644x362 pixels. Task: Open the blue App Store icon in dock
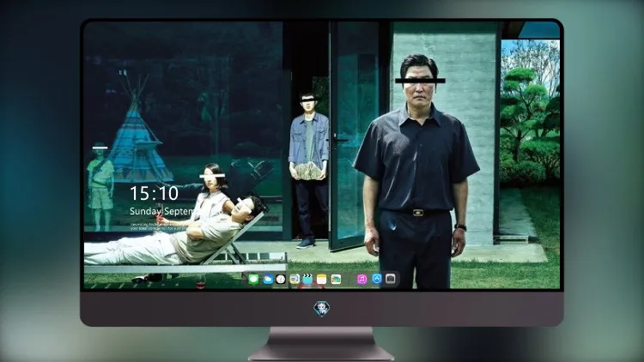coord(377,279)
